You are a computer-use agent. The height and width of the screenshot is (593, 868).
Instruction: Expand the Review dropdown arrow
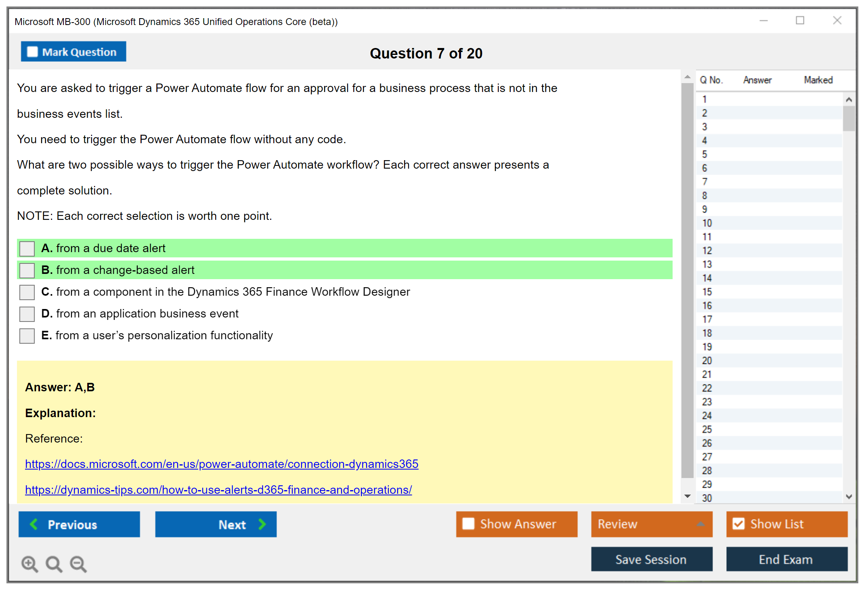700,524
